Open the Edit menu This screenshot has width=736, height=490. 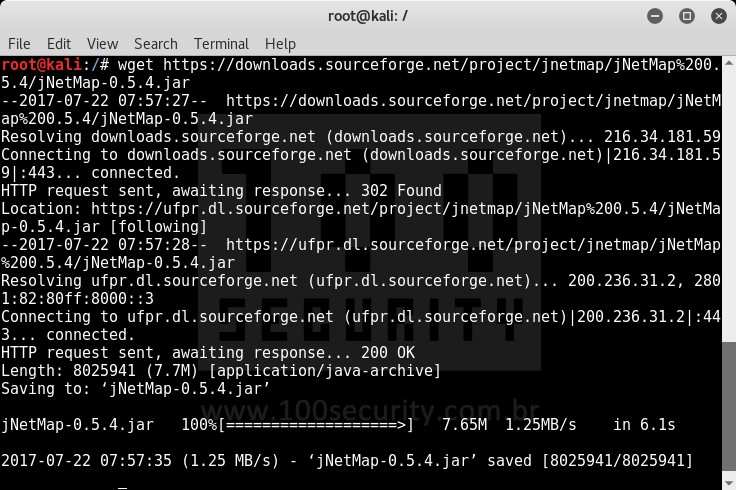(x=59, y=44)
